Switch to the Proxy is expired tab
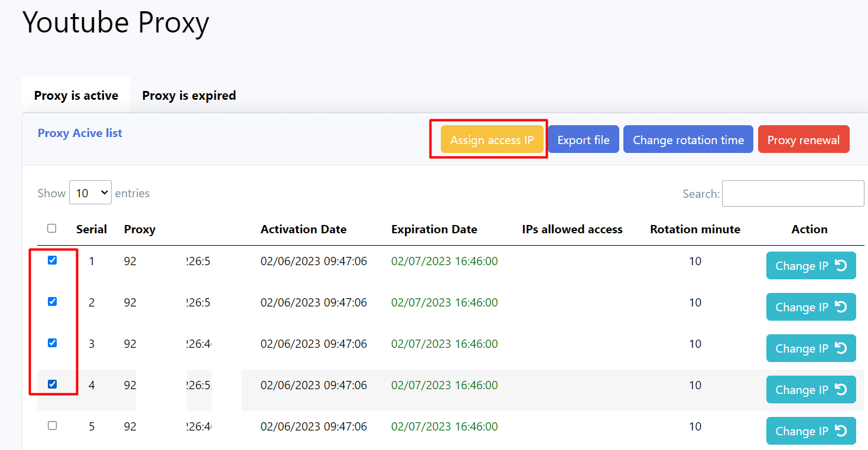This screenshot has height=450, width=868. click(x=189, y=96)
